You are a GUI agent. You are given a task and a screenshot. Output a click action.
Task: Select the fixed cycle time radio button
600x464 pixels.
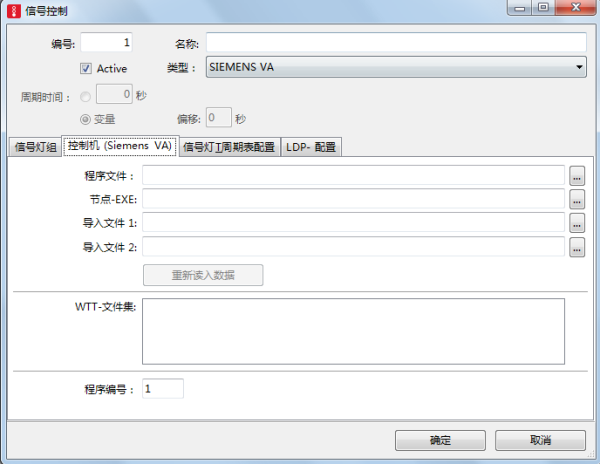pyautogui.click(x=85, y=97)
